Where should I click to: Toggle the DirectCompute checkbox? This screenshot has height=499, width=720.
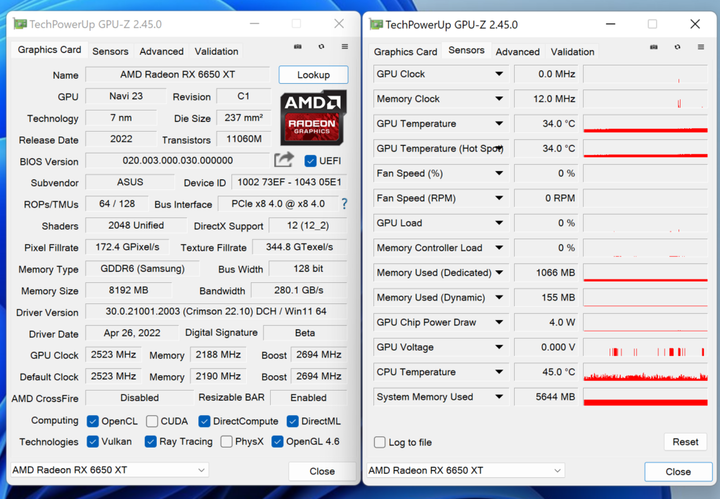(204, 421)
